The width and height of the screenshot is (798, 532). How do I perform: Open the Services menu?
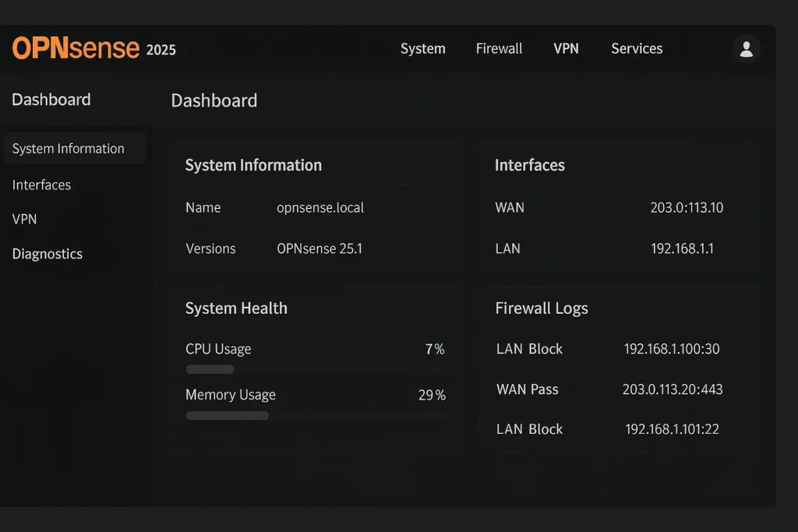click(636, 48)
